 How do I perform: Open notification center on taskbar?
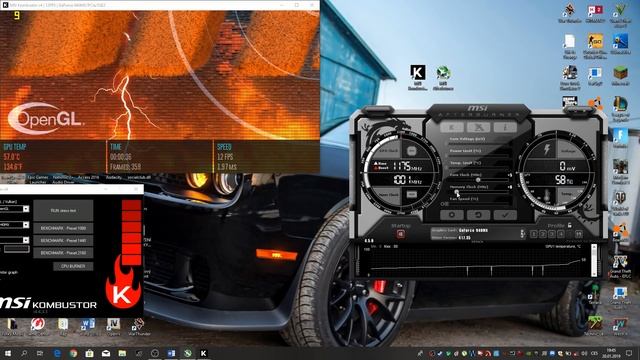629,353
